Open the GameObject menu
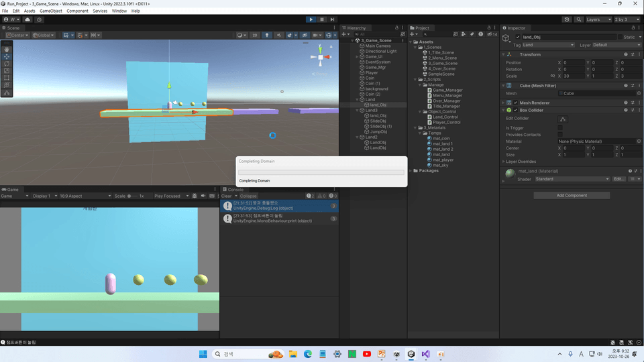 50,11
